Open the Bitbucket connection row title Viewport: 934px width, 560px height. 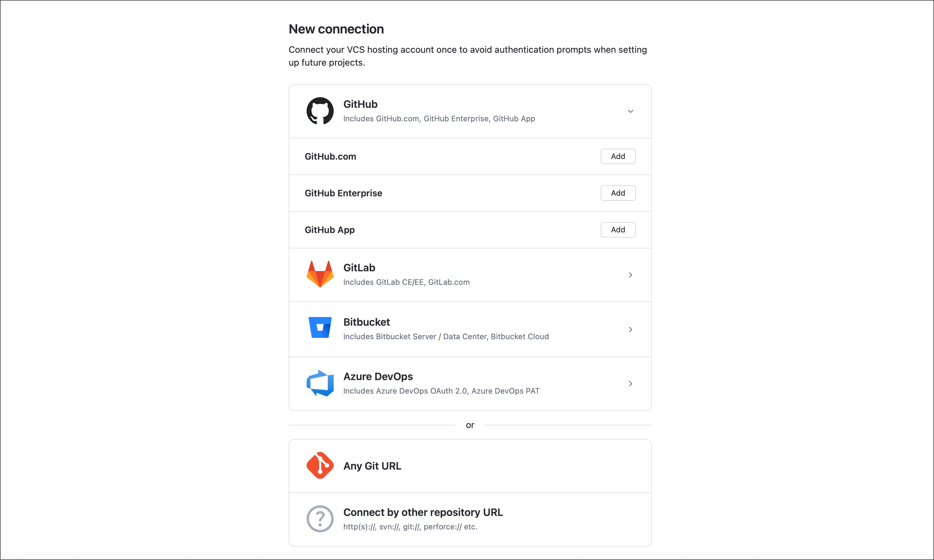point(366,322)
